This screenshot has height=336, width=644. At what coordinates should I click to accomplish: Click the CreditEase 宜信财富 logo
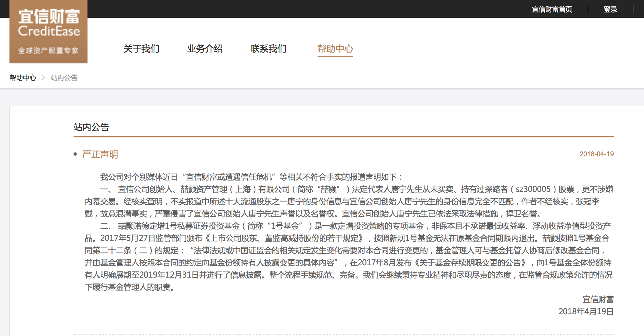[49, 31]
